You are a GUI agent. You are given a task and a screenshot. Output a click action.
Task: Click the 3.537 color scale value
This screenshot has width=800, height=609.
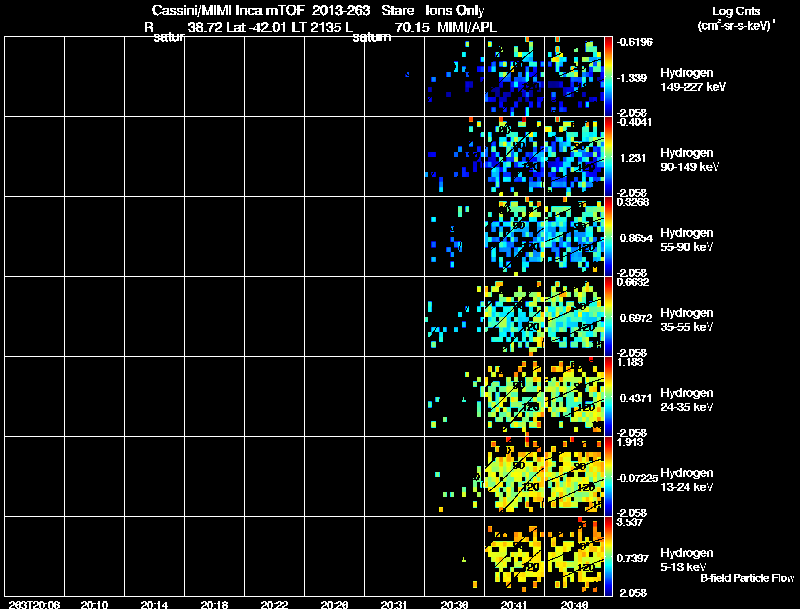[x=630, y=522]
